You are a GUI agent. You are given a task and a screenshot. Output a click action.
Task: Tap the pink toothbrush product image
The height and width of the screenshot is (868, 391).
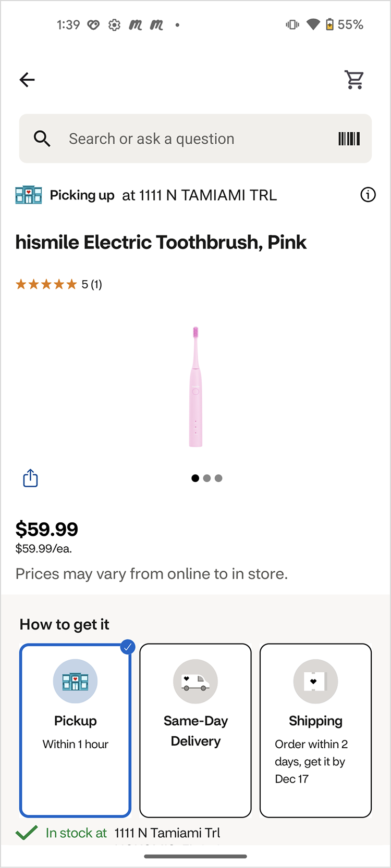[195, 386]
